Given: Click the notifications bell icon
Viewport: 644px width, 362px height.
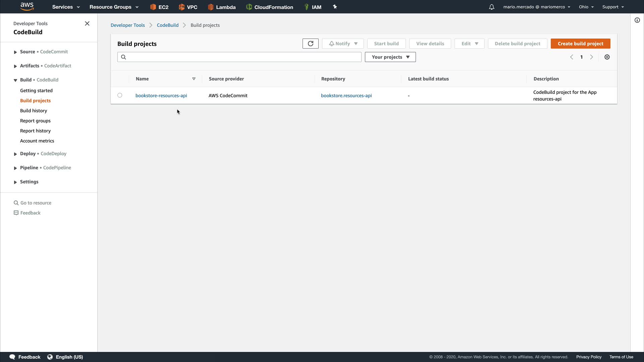Looking at the screenshot, I should click(491, 7).
